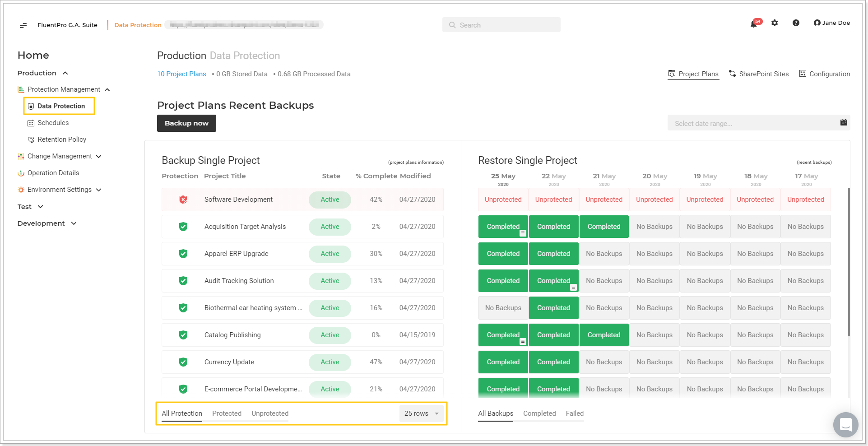Expand the Development environment section

74,223
